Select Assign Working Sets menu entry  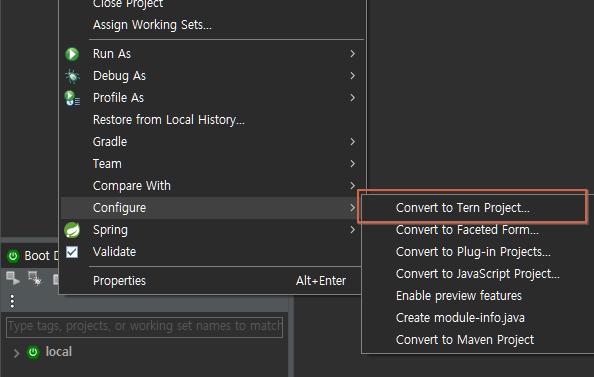pos(152,25)
